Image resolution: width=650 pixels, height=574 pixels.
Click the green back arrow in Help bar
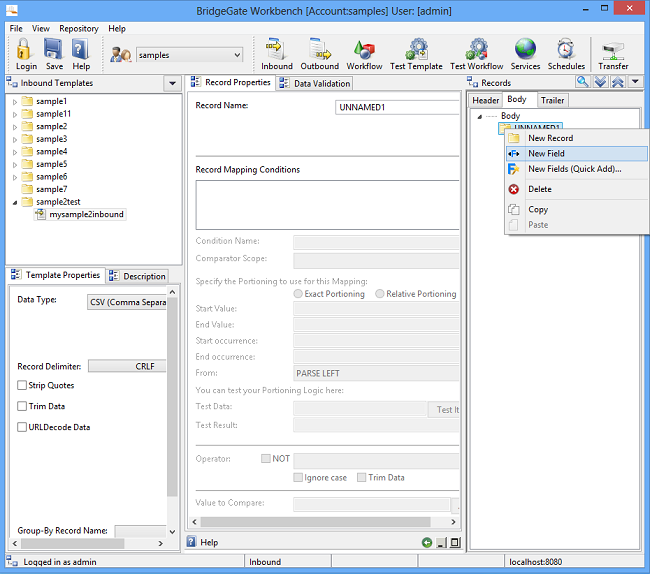tap(427, 543)
